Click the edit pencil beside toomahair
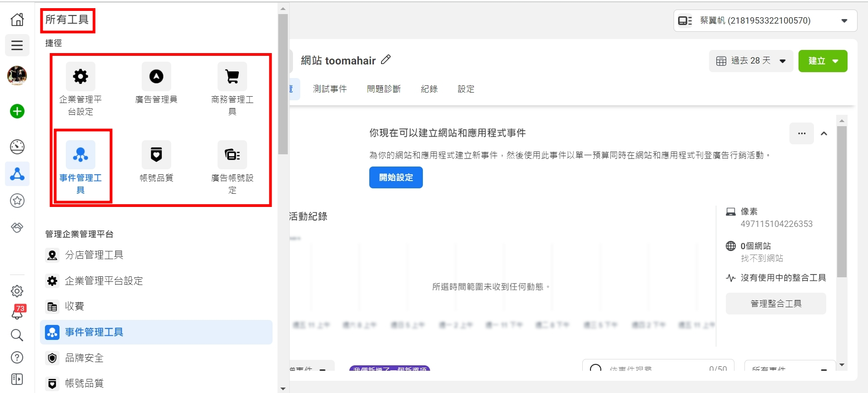This screenshot has width=868, height=393. pyautogui.click(x=386, y=60)
